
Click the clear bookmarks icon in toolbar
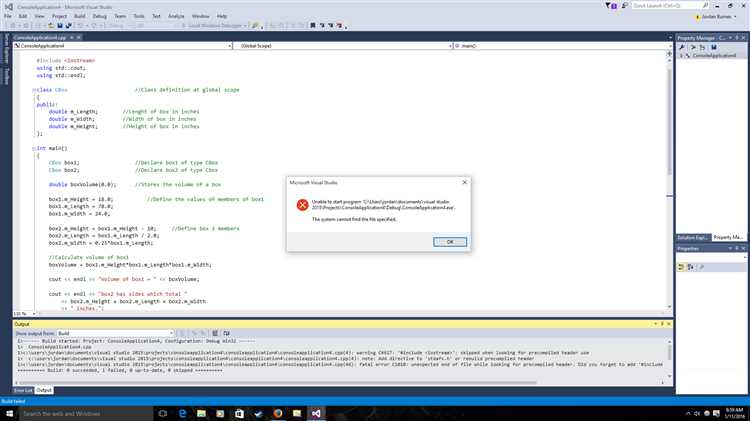coord(339,25)
